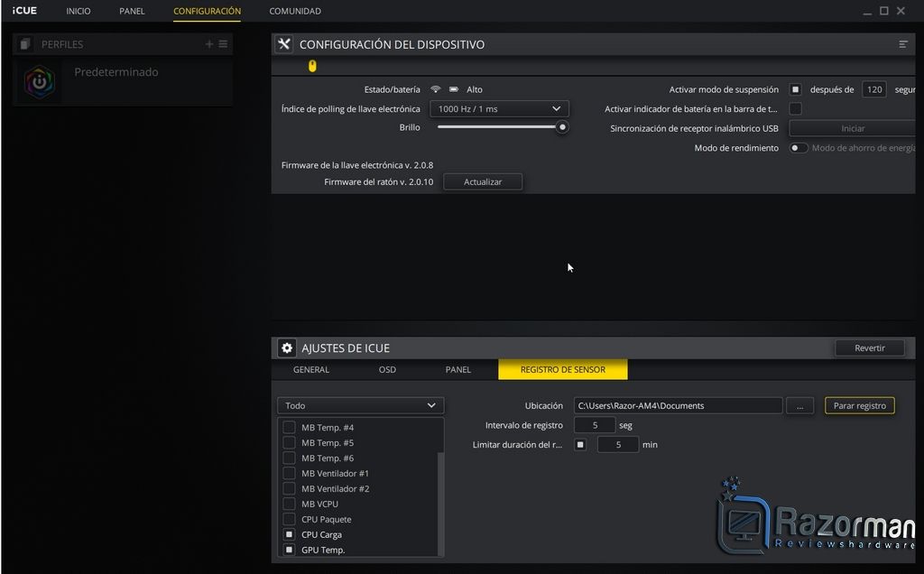Image resolution: width=924 pixels, height=574 pixels.
Task: Switch to PANEL settings tab
Action: [457, 369]
